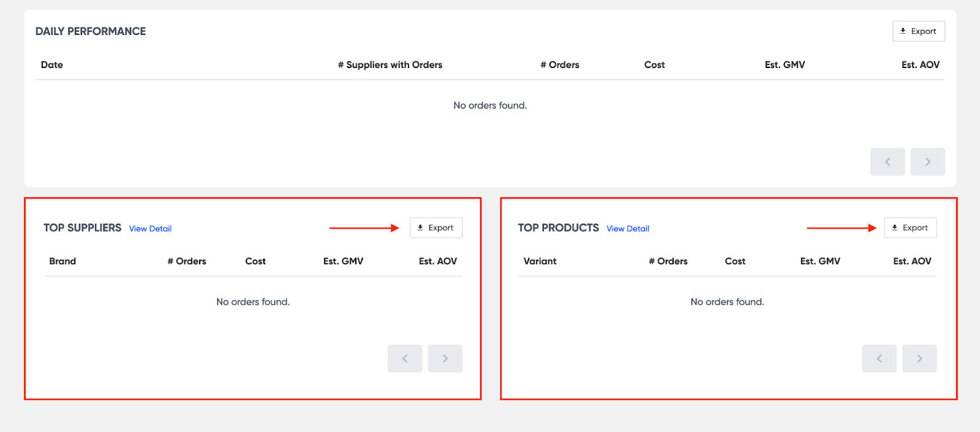980x432 pixels.
Task: Click 'Est. GMV' header in Daily Performance
Action: coord(785,65)
